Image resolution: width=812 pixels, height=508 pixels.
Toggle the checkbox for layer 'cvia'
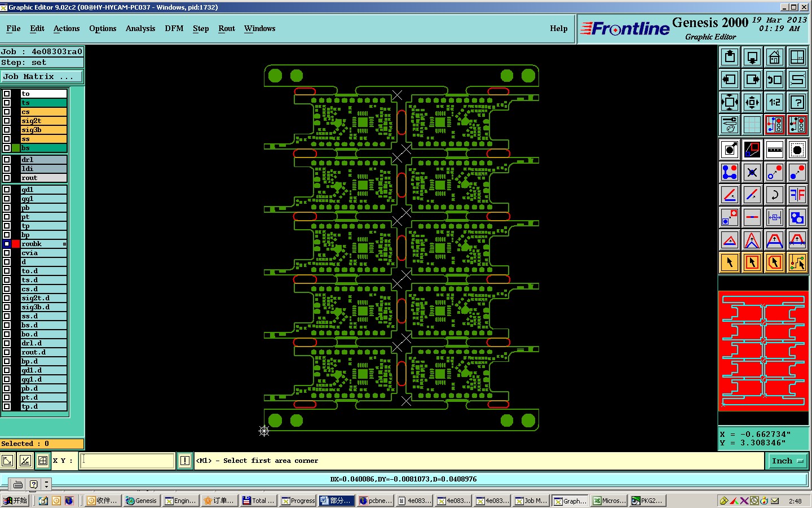[x=7, y=253]
